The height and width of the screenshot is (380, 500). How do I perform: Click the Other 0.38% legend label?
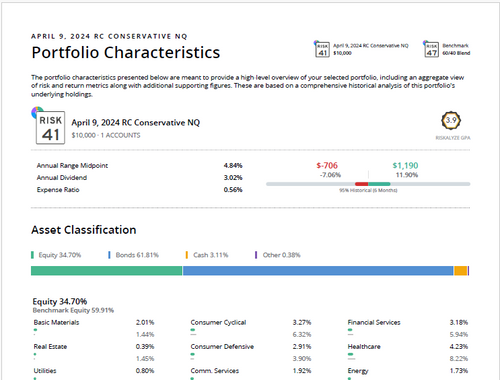[x=281, y=255]
